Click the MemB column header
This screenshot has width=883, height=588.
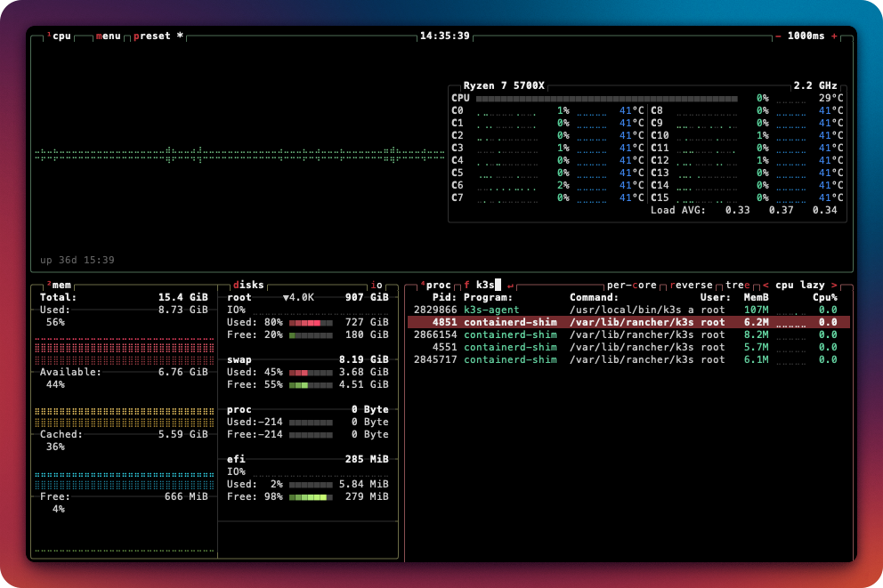(x=757, y=298)
